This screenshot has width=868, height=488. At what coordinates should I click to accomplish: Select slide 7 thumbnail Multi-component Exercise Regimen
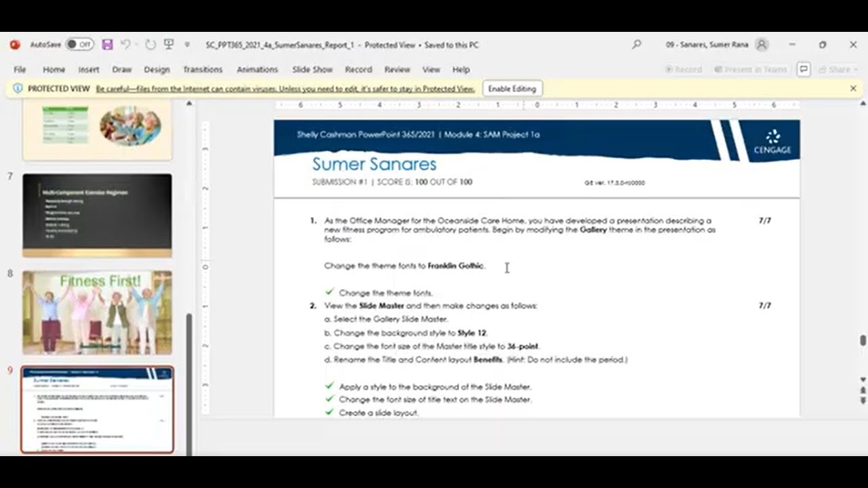coord(97,216)
